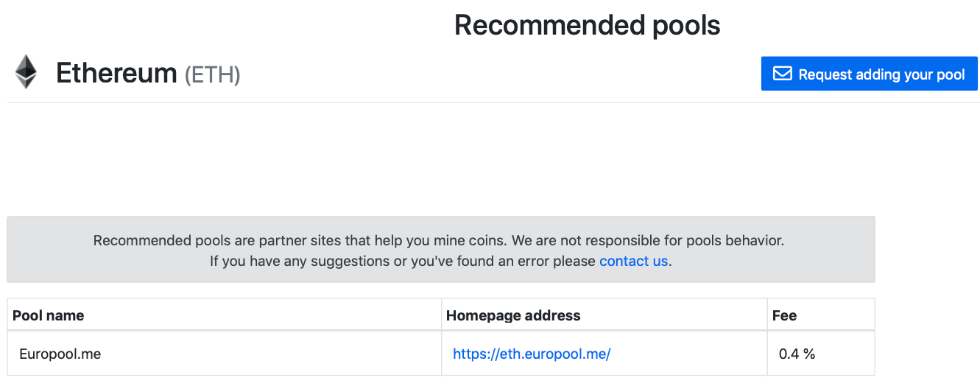Click the envelope icon on the request button

(x=781, y=74)
